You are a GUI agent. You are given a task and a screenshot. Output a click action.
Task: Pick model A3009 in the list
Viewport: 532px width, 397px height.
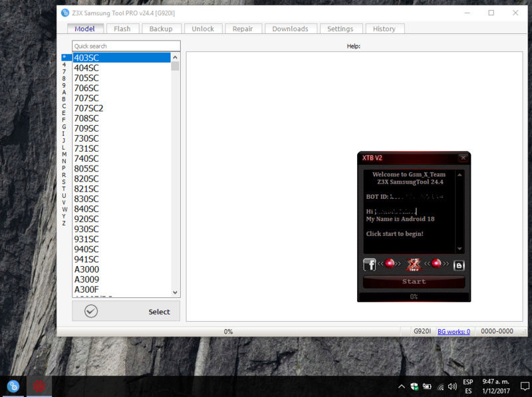pos(122,279)
